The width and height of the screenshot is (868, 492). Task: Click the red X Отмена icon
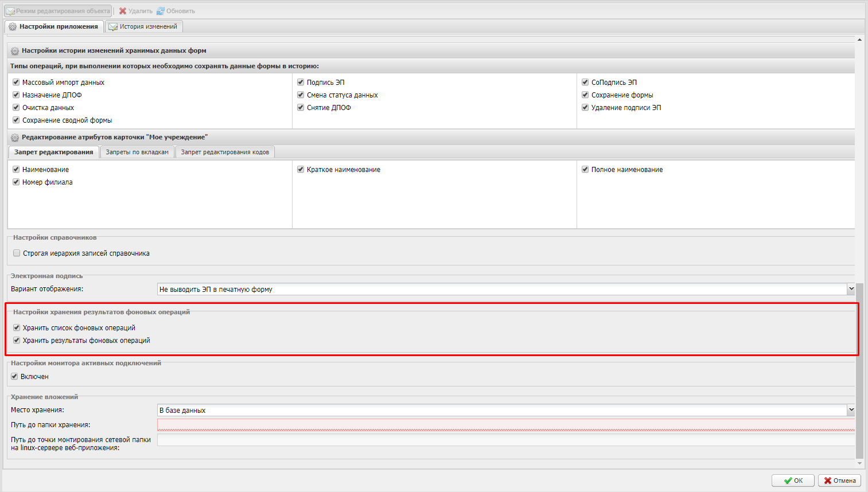click(x=827, y=481)
